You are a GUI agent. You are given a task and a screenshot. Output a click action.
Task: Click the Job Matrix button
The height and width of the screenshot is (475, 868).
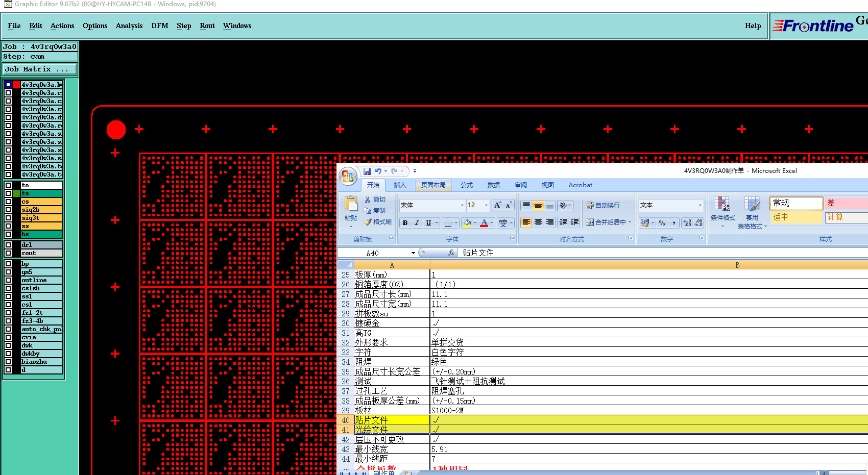[x=40, y=69]
